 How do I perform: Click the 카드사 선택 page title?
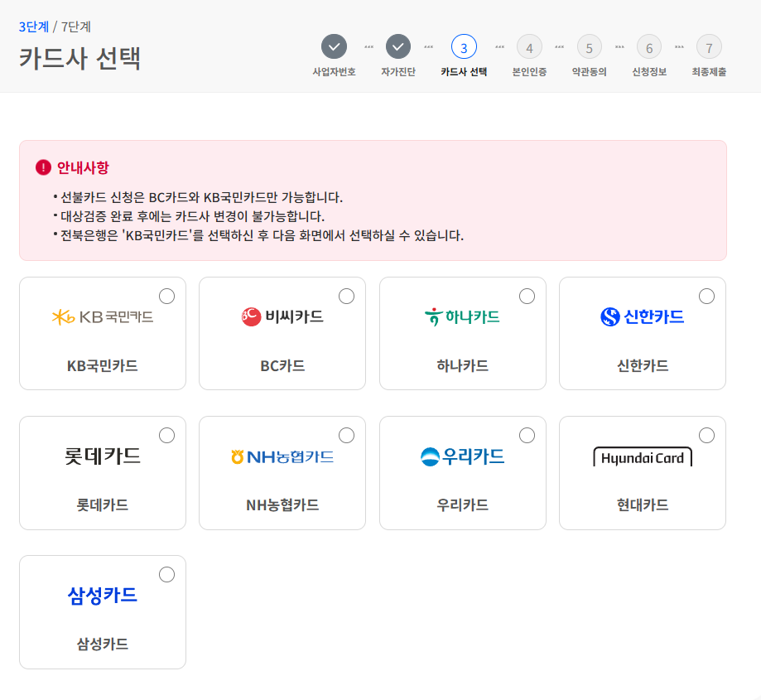click(79, 59)
